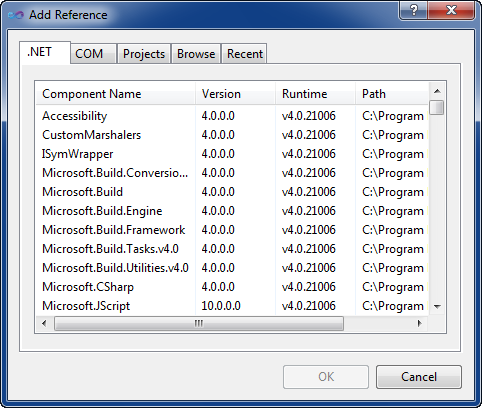Click the path cell for ISymWrapper
Image resolution: width=482 pixels, height=408 pixels.
(x=393, y=154)
